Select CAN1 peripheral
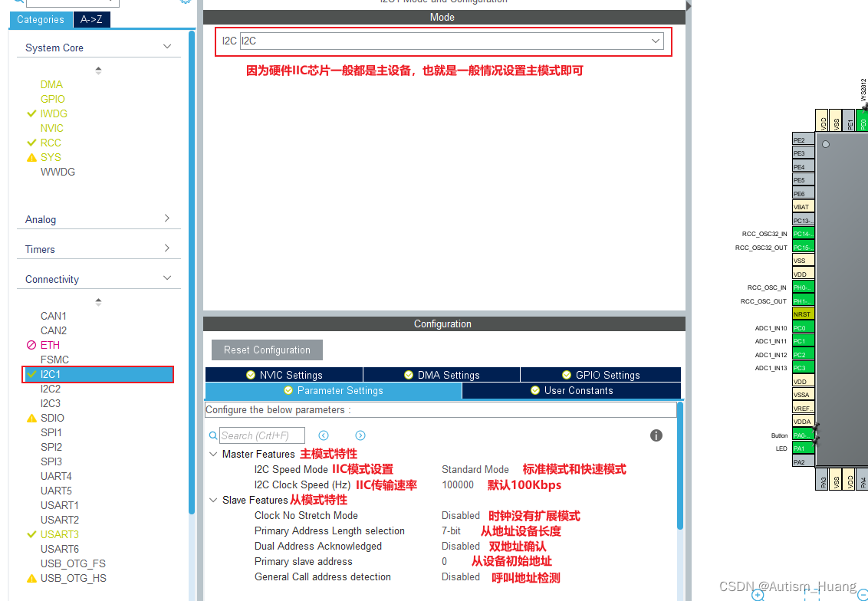 (53, 316)
